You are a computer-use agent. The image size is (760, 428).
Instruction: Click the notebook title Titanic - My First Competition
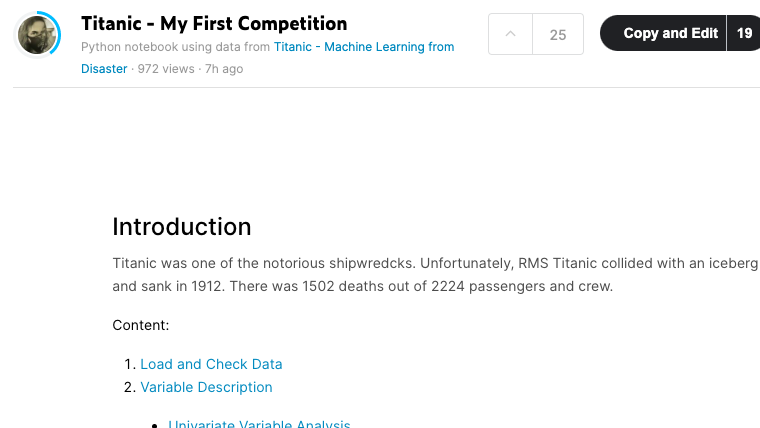[x=214, y=23]
